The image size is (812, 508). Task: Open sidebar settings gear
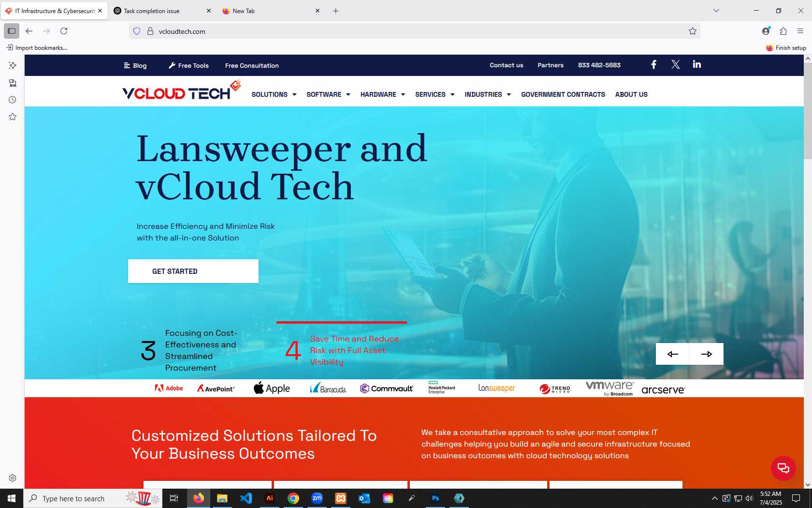pyautogui.click(x=13, y=478)
